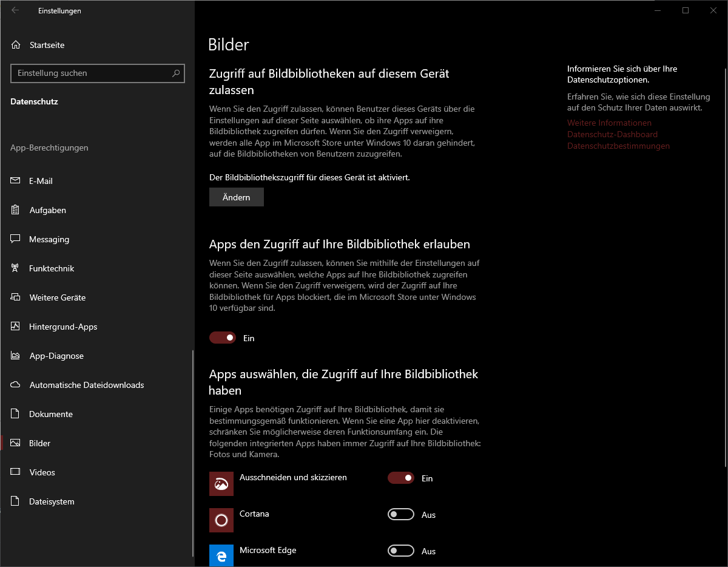Turn off Apps Zugriff auf Bildbibliothek toggle
728x567 pixels.
(x=223, y=338)
